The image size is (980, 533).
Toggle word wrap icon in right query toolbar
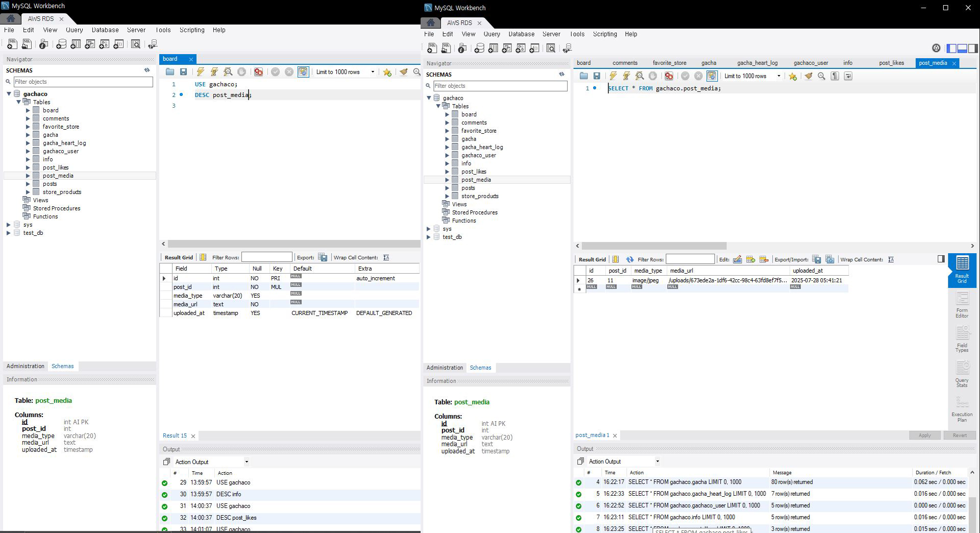coord(848,76)
